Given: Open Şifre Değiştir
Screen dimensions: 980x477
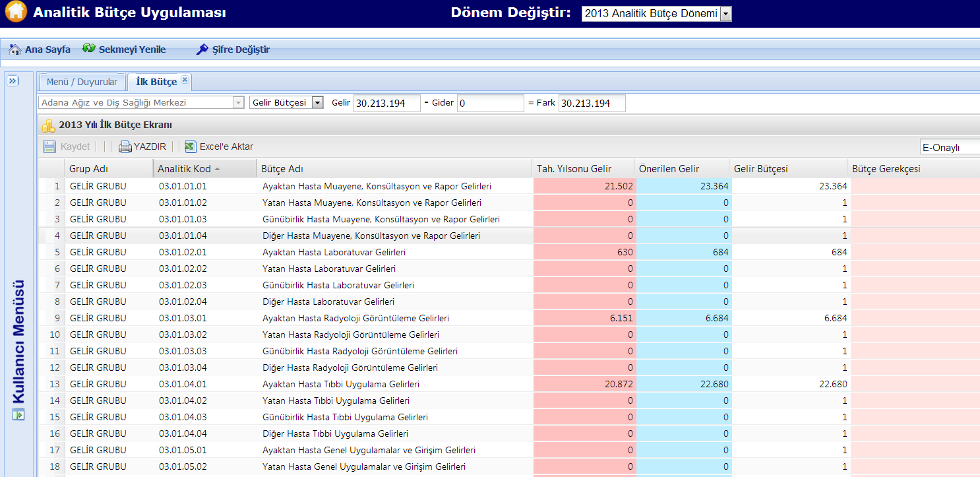Looking at the screenshot, I should pyautogui.click(x=233, y=49).
